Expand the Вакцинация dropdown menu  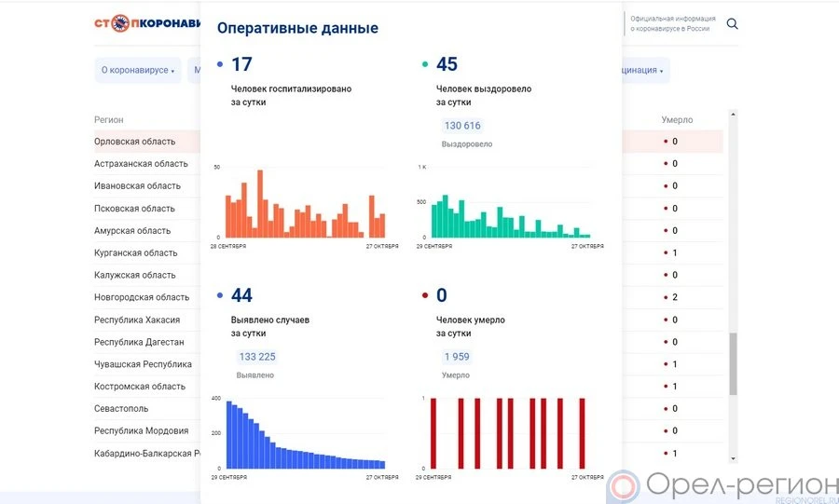click(639, 71)
